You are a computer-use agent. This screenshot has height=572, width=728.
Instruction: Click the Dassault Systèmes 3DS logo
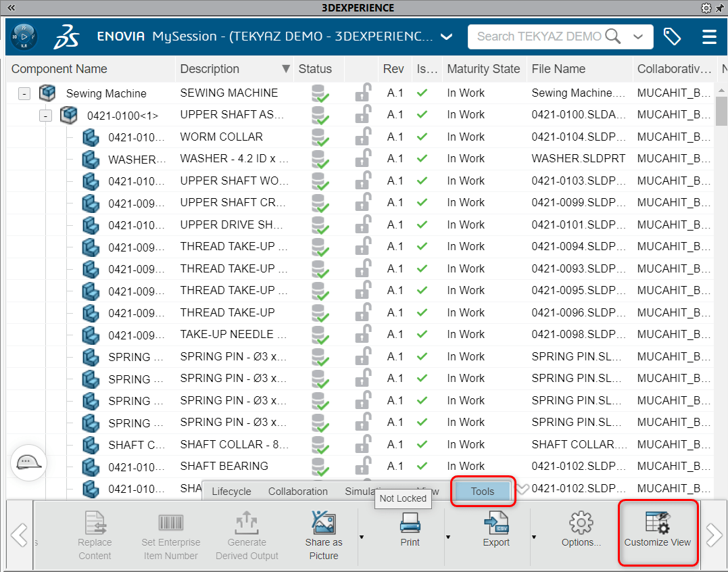(x=66, y=37)
